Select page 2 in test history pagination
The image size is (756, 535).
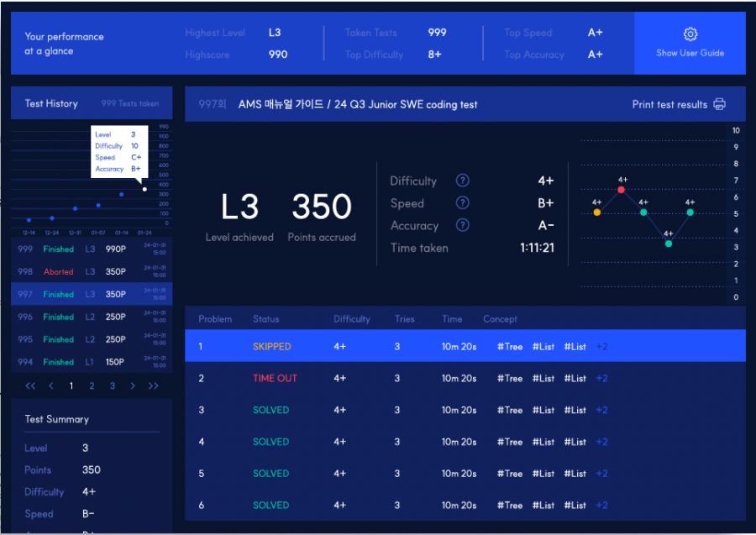tap(92, 386)
